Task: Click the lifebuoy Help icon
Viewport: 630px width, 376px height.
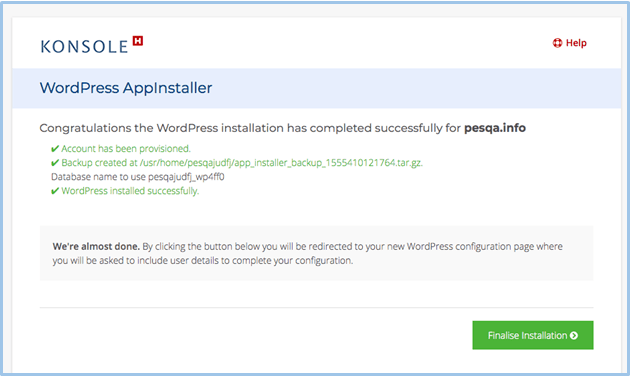Action: pyautogui.click(x=557, y=43)
